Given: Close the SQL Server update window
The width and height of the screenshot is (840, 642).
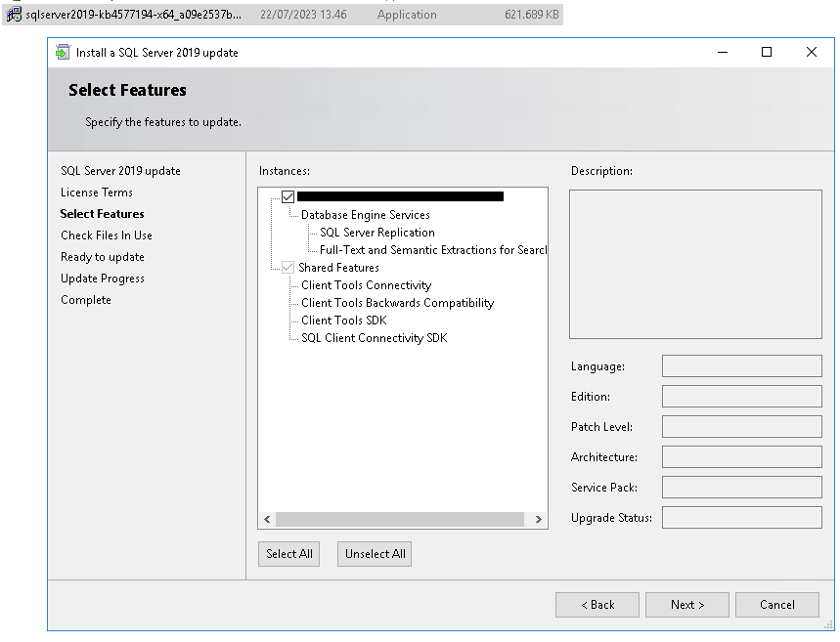Looking at the screenshot, I should coord(812,52).
